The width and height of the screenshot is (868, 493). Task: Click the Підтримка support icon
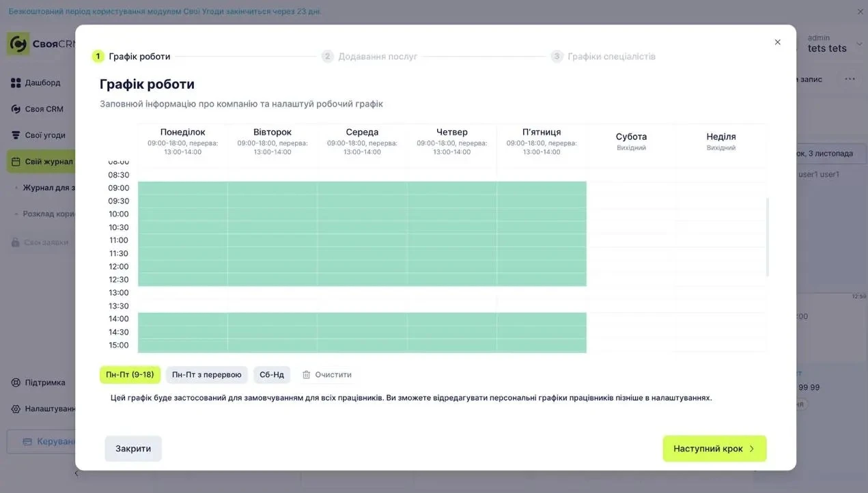[16, 382]
